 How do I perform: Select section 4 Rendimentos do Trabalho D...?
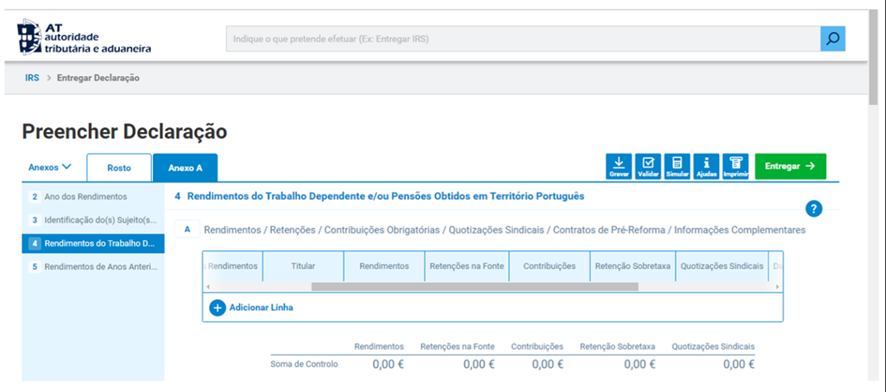click(93, 243)
